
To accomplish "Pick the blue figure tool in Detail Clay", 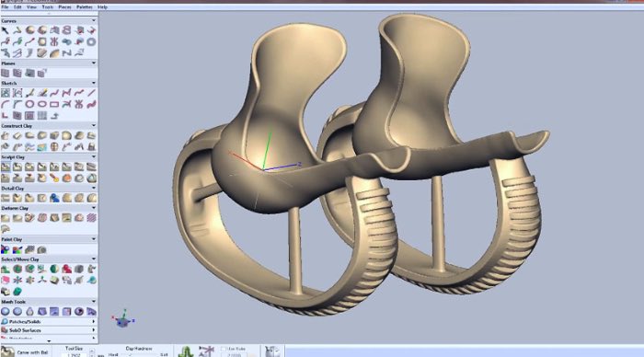I will [x=54, y=198].
